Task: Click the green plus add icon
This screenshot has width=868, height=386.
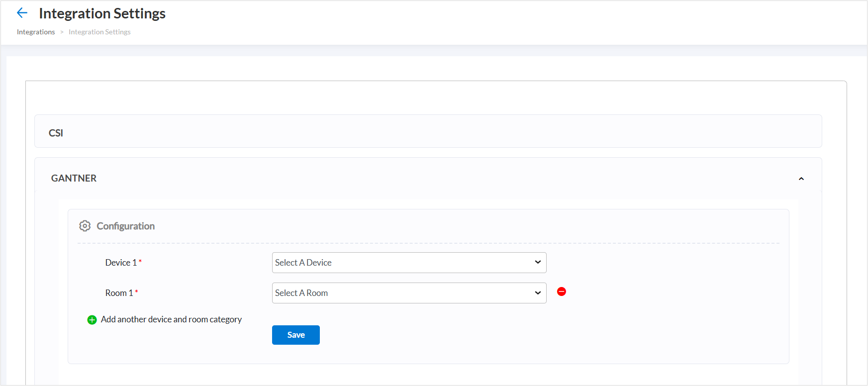Action: point(92,320)
